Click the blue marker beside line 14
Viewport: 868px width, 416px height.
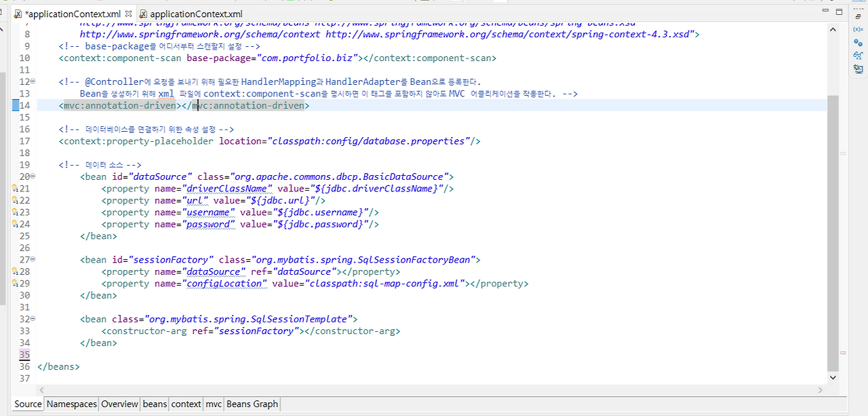tap(16, 105)
